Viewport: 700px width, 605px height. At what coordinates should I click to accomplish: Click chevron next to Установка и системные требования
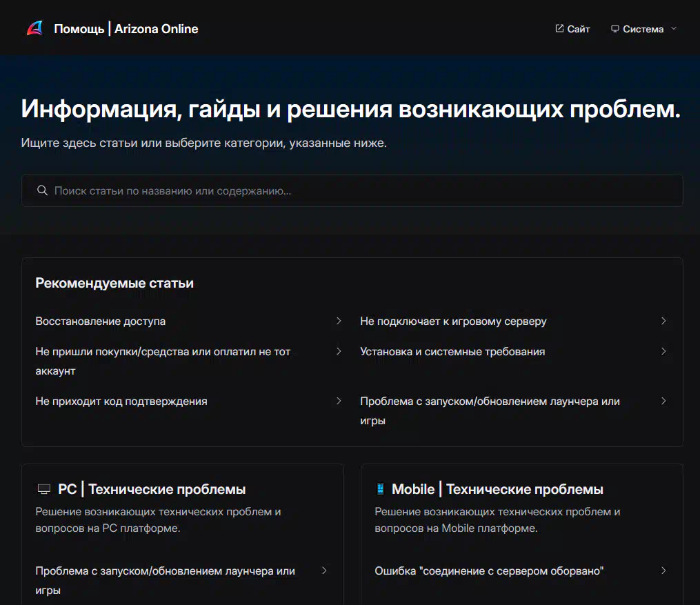point(663,351)
